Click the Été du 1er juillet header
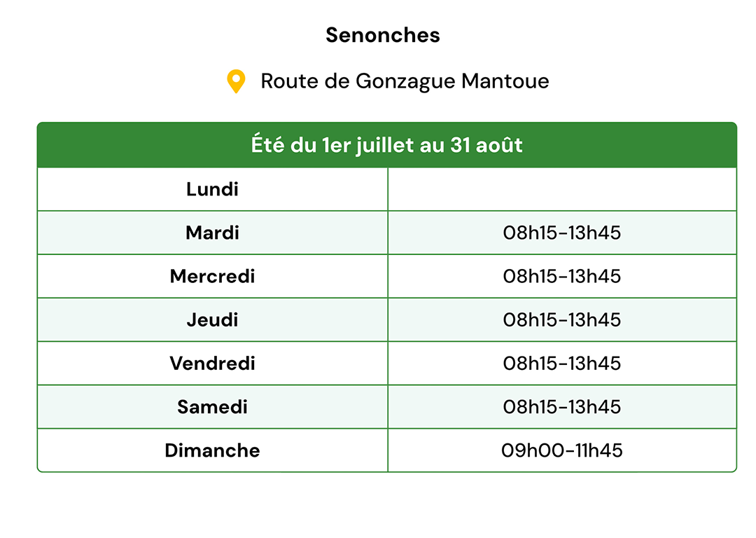 coord(386,145)
